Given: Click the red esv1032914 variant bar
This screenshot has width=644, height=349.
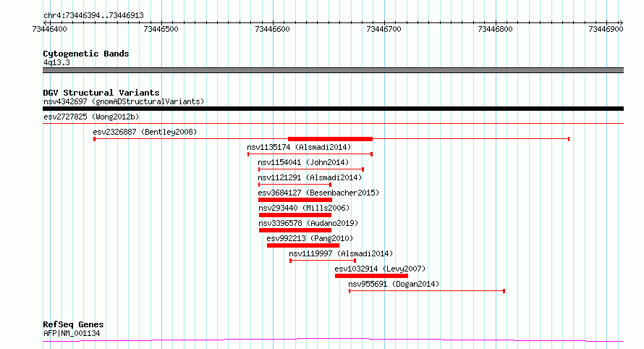Looking at the screenshot, I should coord(371,276).
